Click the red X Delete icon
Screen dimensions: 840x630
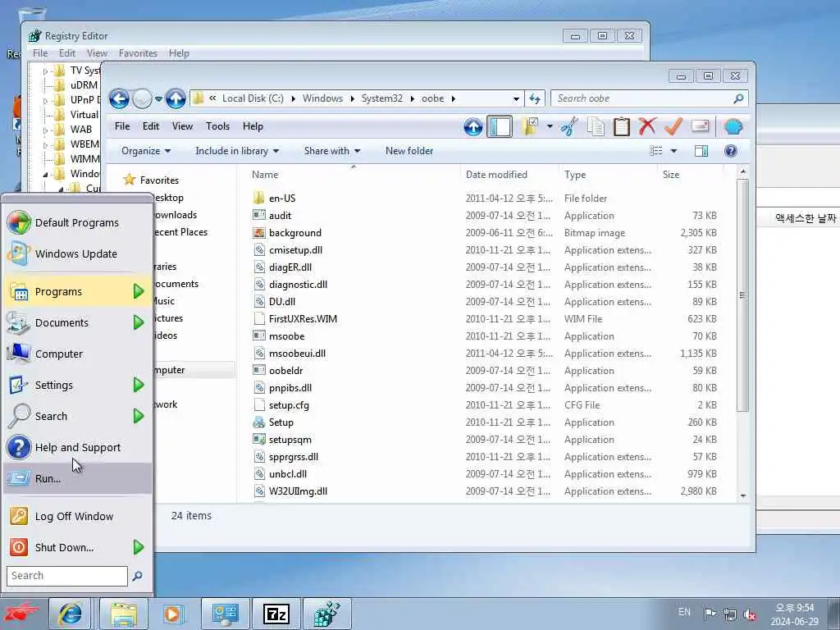point(647,126)
